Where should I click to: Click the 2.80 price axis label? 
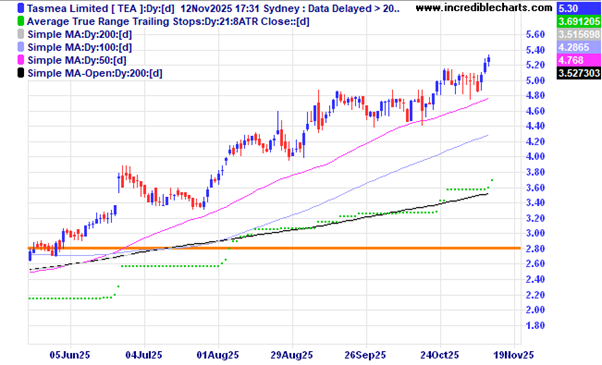pos(535,248)
